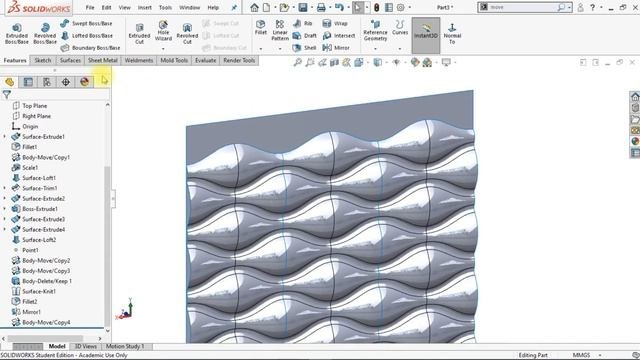
Task: Open the 3D Views tab
Action: click(x=85, y=346)
